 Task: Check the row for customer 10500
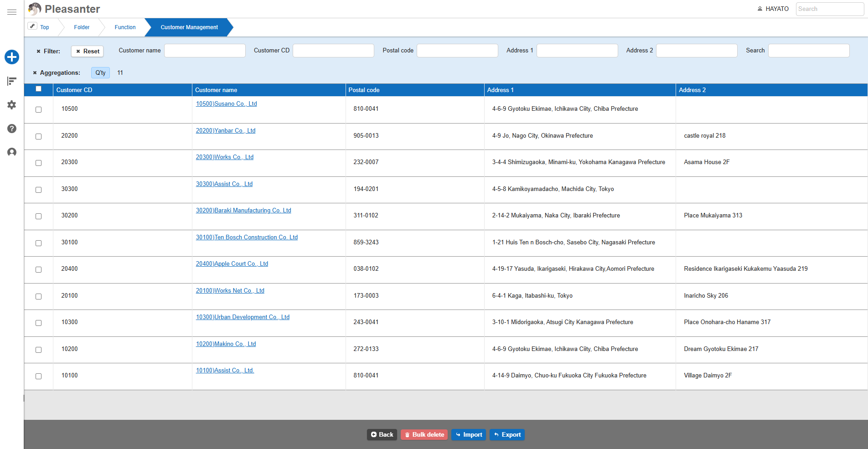[38, 109]
